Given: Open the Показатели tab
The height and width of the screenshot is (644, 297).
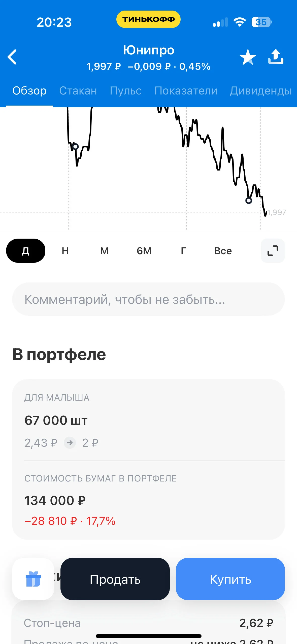Looking at the screenshot, I should tap(186, 91).
